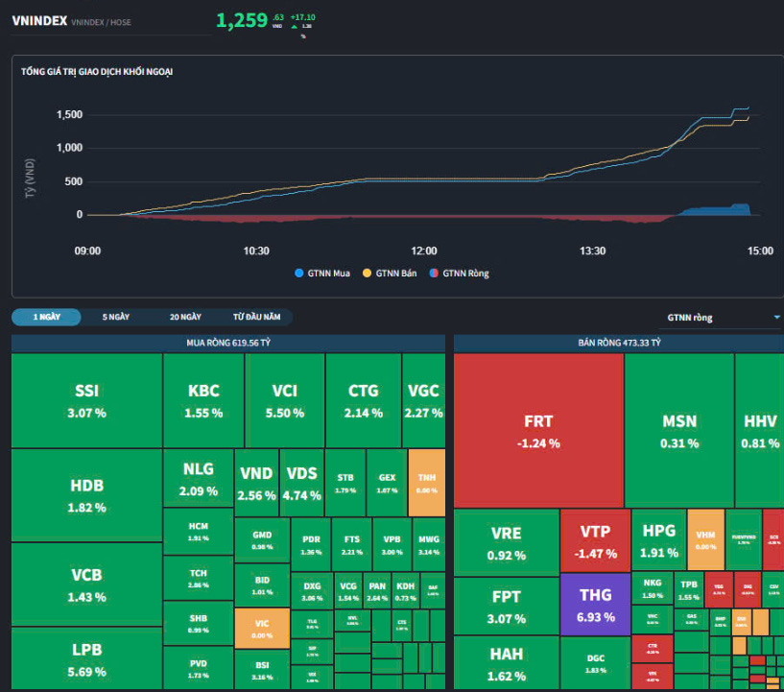Viewport: 784px width, 692px height.
Task: Select the HPG 1.91% tile
Action: 659,540
